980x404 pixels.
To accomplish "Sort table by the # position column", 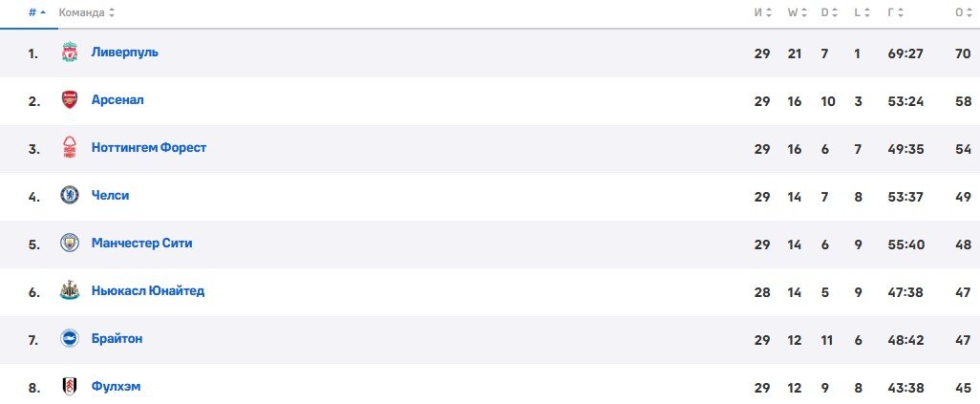I will pyautogui.click(x=36, y=13).
